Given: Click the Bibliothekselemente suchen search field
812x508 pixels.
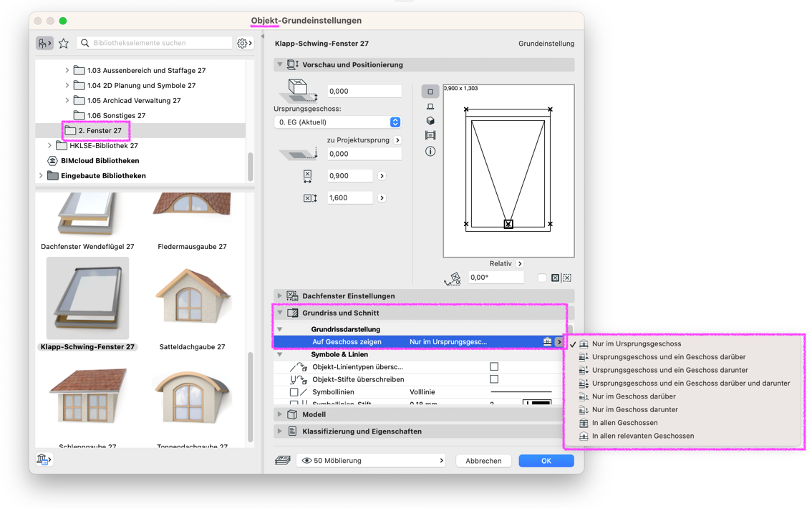Looking at the screenshot, I should tap(155, 43).
